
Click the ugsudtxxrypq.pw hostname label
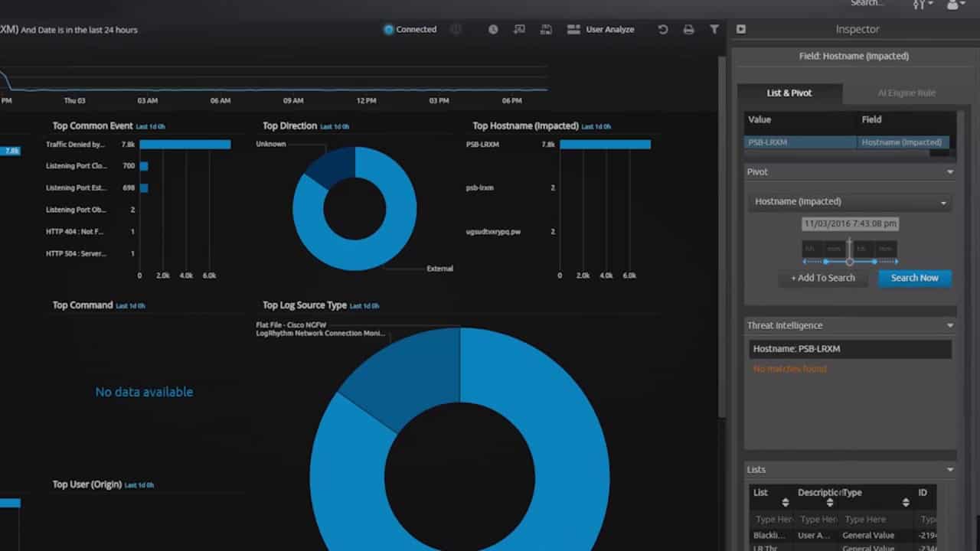pos(493,231)
